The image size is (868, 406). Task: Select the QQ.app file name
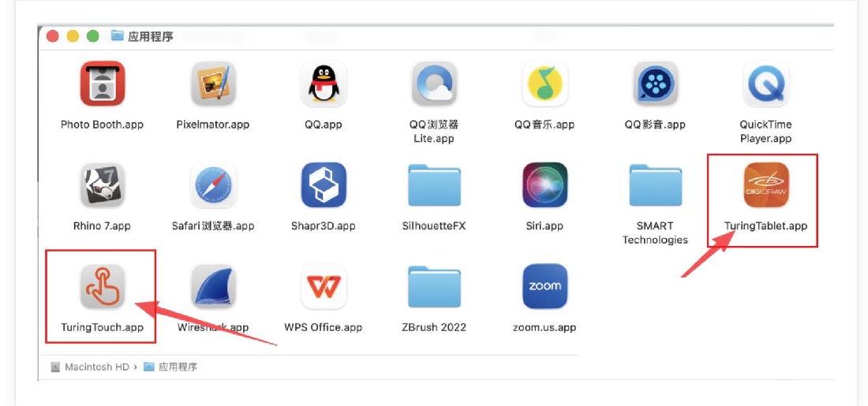click(x=324, y=125)
